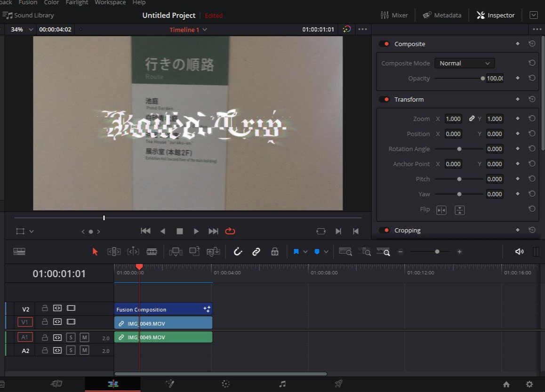Adjust the Rotation Angle slider
This screenshot has height=392, width=545.
pos(459,149)
